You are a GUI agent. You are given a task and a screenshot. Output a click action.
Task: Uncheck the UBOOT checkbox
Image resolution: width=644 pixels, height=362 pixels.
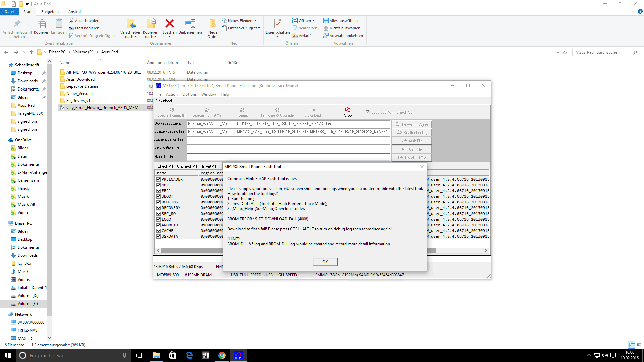(x=159, y=196)
